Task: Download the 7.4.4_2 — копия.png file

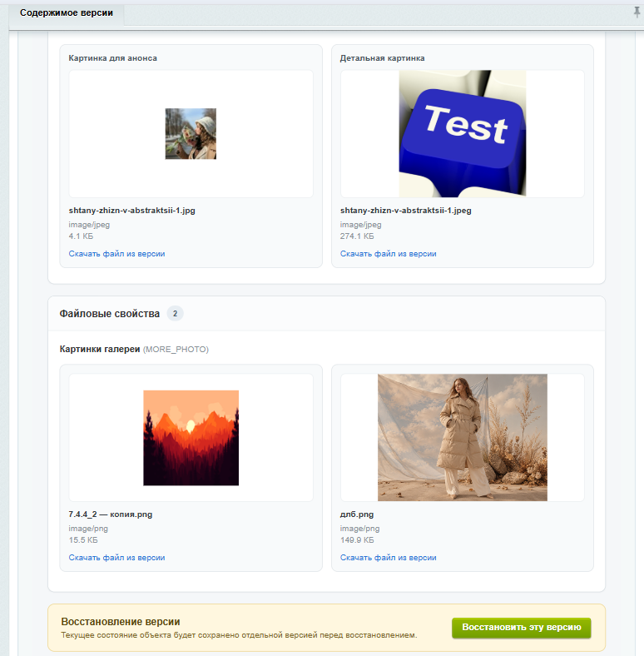Action: click(116, 558)
